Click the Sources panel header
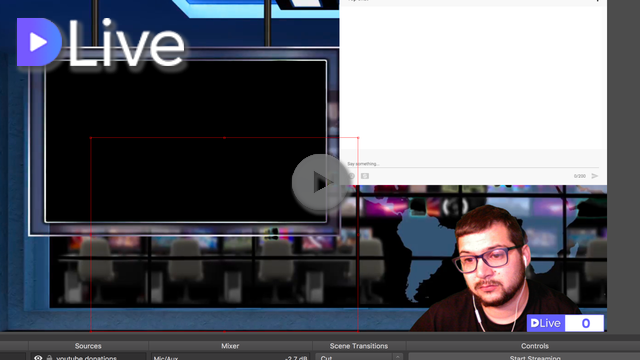 88,346
